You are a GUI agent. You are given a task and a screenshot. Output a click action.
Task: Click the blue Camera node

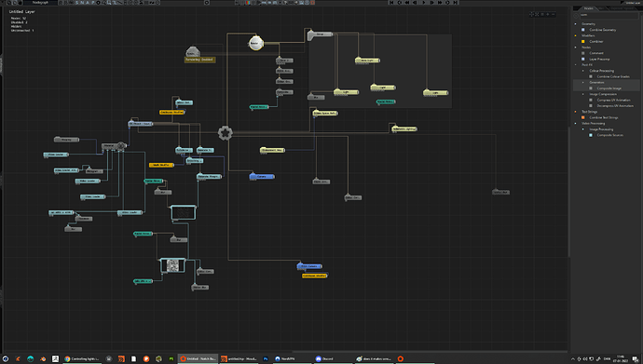262,177
